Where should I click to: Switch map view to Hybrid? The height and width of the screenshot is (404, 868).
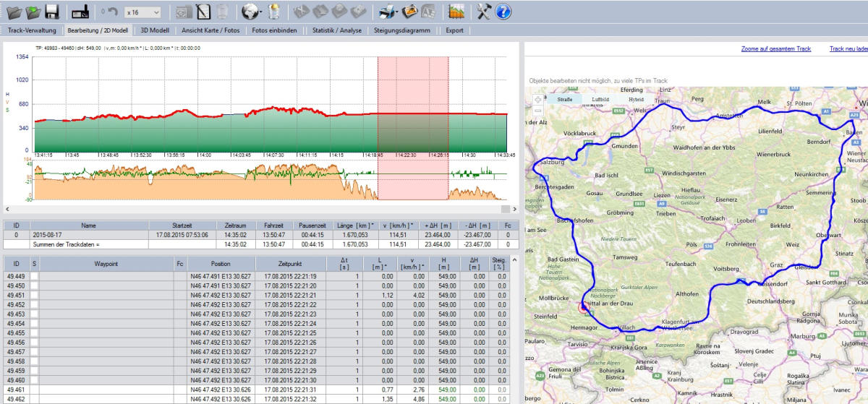click(636, 99)
